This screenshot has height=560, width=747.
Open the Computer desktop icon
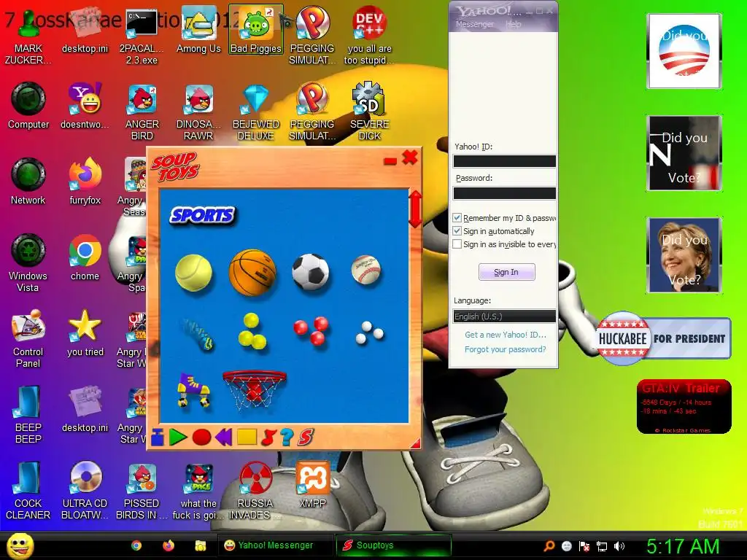[28, 106]
